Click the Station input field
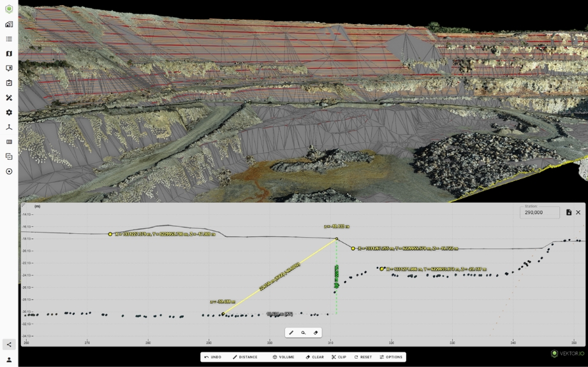Image resolution: width=588 pixels, height=367 pixels. pos(540,212)
